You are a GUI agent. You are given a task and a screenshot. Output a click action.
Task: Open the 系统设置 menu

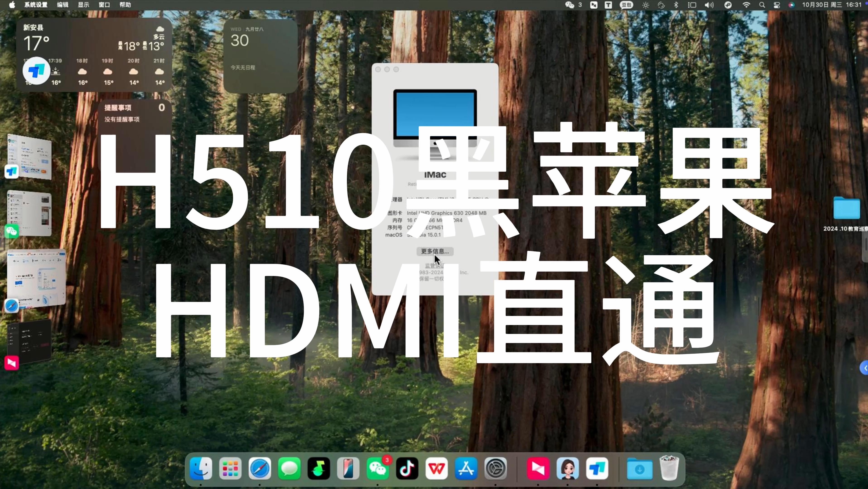[36, 5]
